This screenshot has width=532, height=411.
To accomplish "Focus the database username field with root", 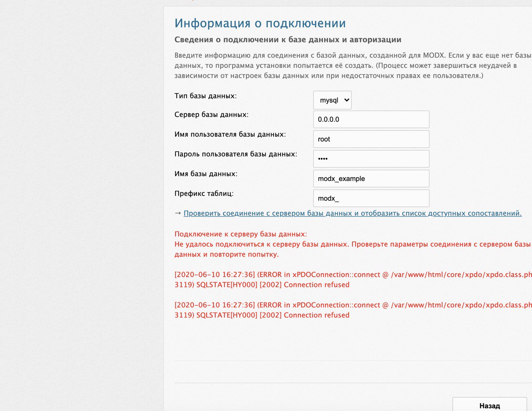I will point(371,139).
